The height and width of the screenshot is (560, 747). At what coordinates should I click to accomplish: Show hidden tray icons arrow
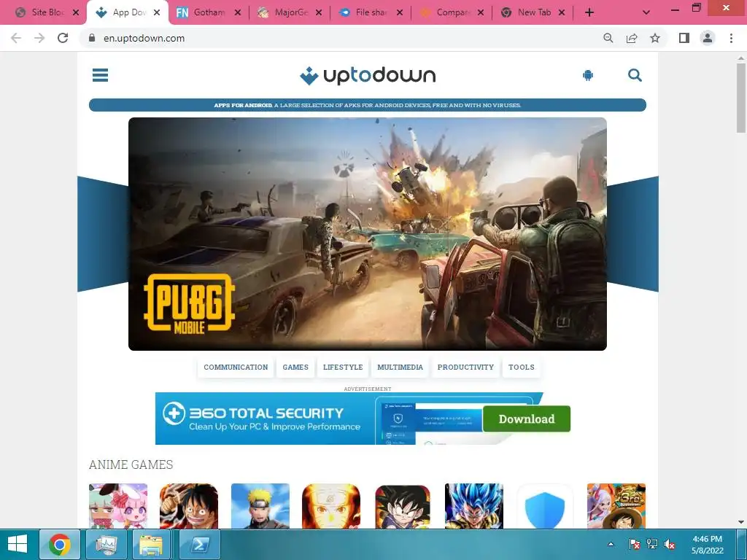pyautogui.click(x=611, y=544)
